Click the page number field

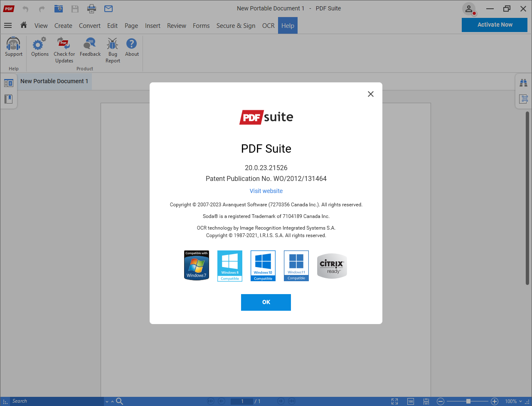242,401
